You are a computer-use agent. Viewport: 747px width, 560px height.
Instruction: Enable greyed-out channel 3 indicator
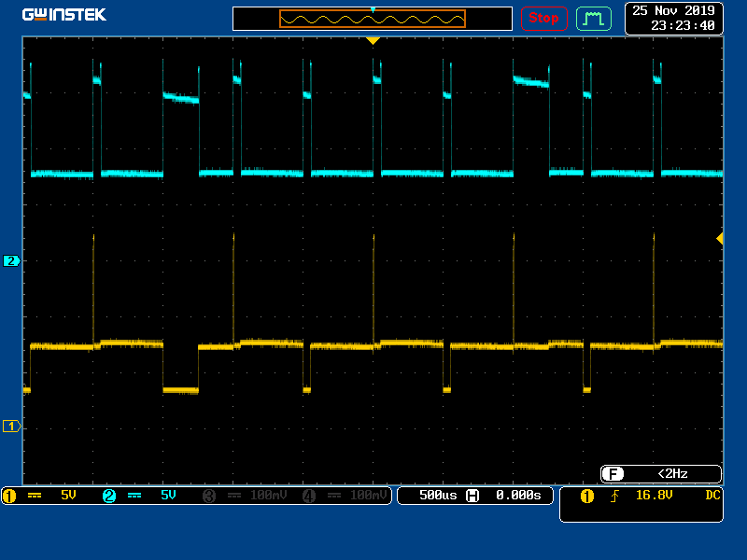coord(208,496)
